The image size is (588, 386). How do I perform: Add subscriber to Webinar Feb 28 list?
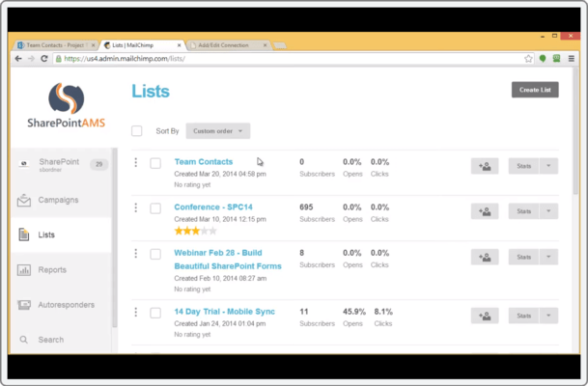(485, 257)
